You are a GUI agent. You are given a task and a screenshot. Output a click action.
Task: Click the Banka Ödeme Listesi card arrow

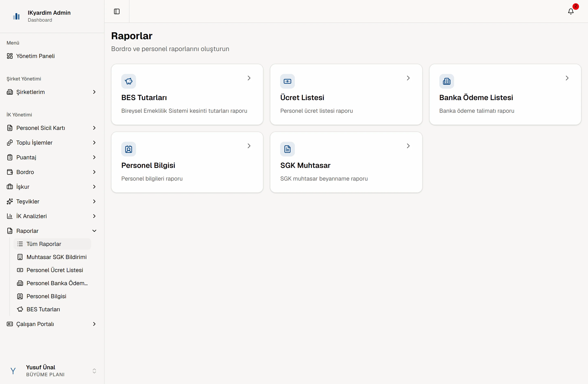(x=567, y=78)
